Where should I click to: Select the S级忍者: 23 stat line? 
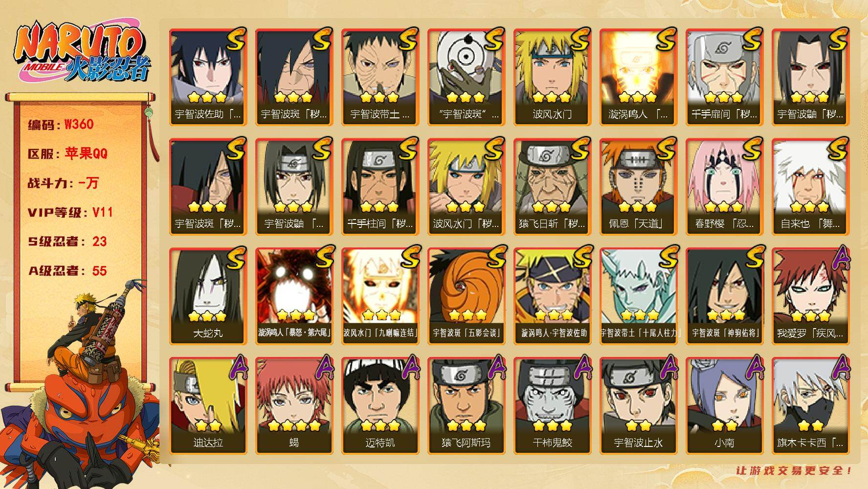(67, 242)
